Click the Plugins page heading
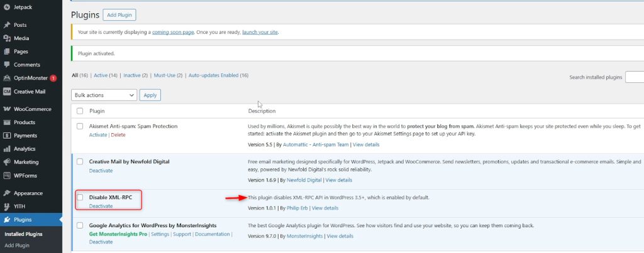This screenshot has height=253, width=644. point(85,15)
